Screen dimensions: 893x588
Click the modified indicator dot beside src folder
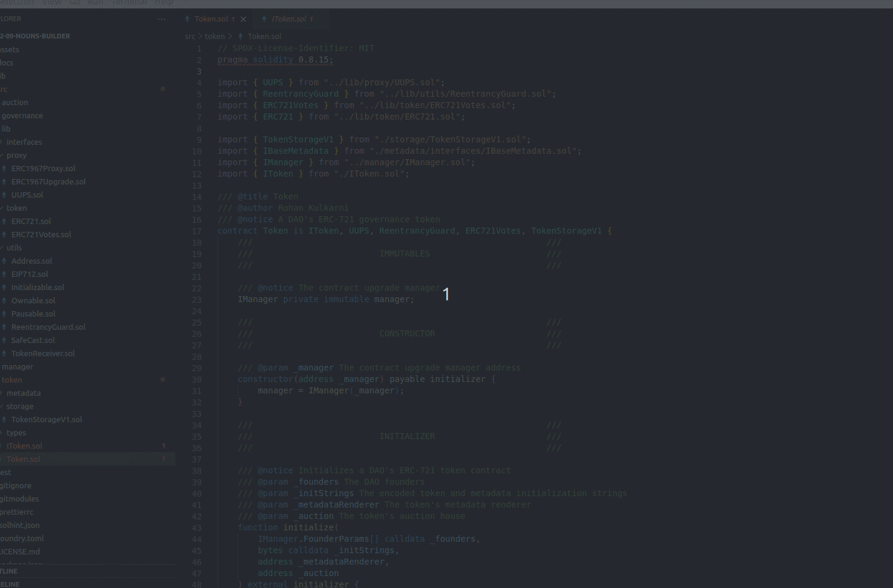(x=163, y=89)
